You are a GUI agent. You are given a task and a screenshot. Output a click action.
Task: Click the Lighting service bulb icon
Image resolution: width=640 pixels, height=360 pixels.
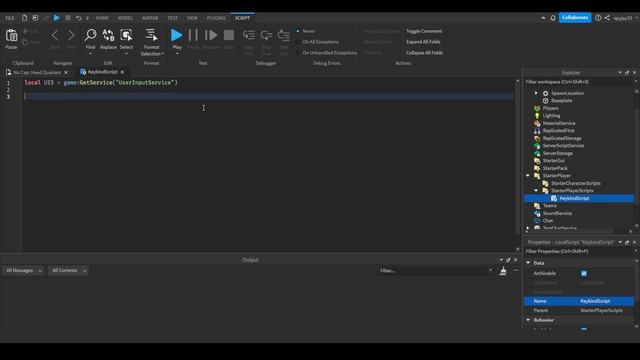[x=537, y=116]
